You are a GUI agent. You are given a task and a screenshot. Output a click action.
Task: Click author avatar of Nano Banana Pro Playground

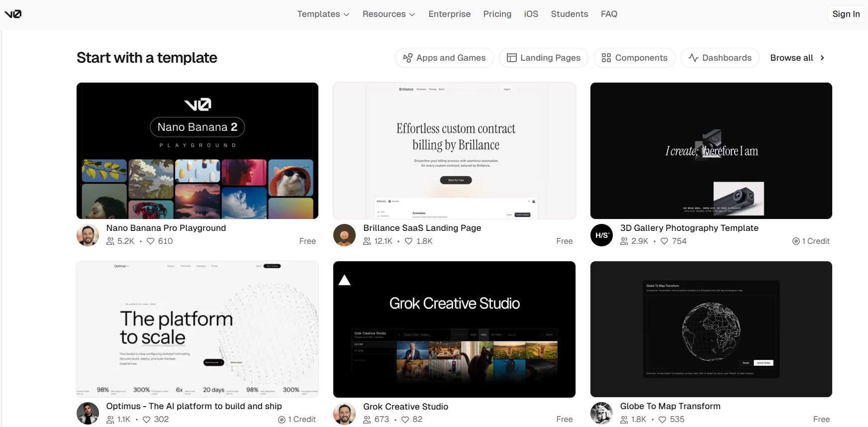(88, 235)
